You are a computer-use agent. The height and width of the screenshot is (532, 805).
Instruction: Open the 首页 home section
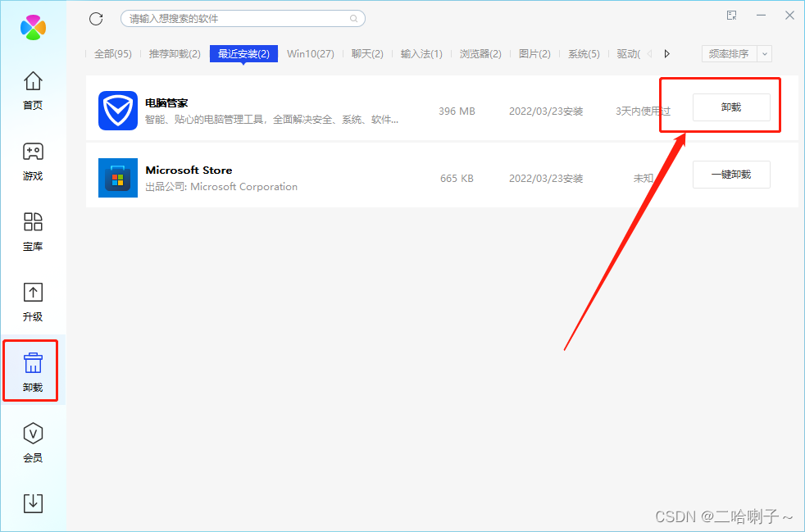[33, 90]
